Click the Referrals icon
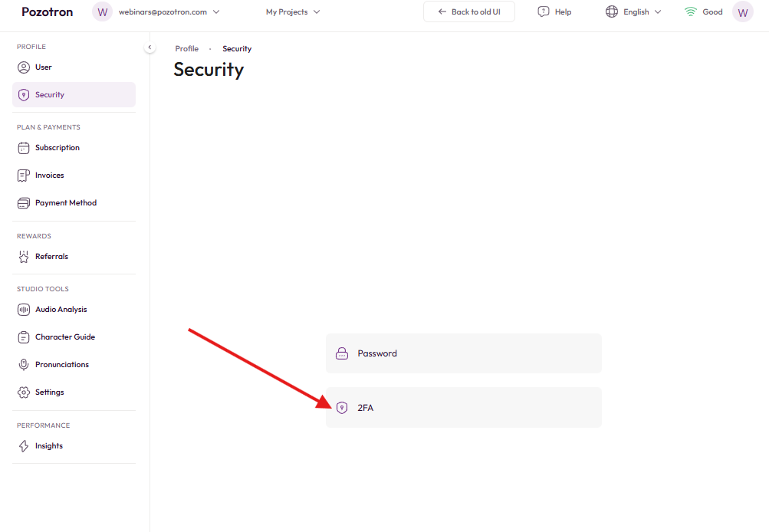This screenshot has width=769, height=532. [x=24, y=257]
